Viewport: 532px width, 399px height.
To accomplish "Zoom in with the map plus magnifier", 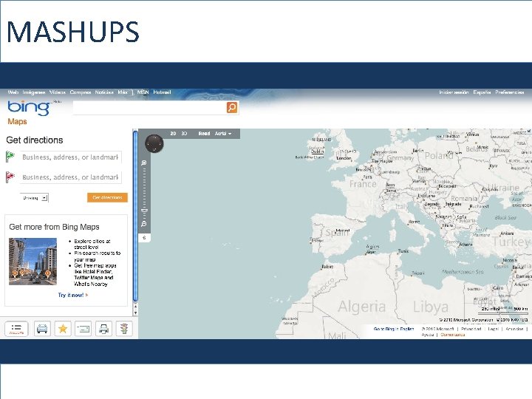I will pos(144,163).
